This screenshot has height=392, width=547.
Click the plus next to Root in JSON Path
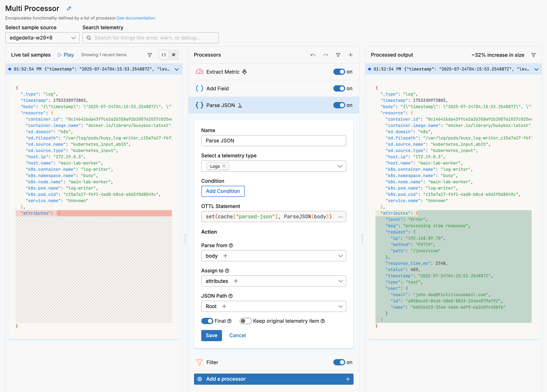pos(224,306)
